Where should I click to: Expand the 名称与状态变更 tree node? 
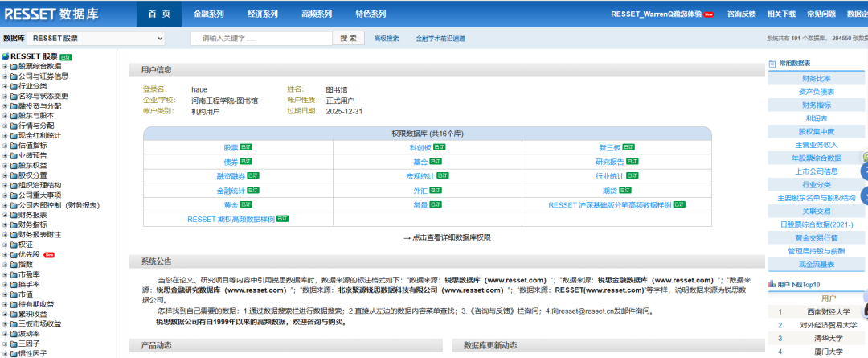pos(5,97)
